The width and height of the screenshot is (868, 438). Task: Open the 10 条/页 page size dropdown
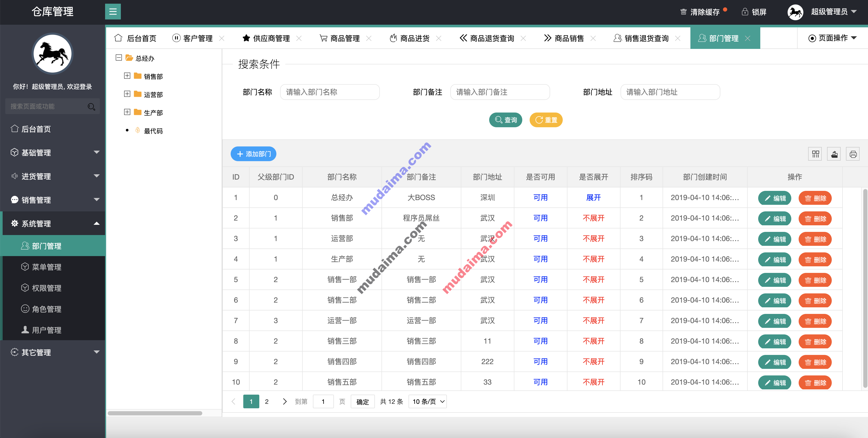click(428, 401)
